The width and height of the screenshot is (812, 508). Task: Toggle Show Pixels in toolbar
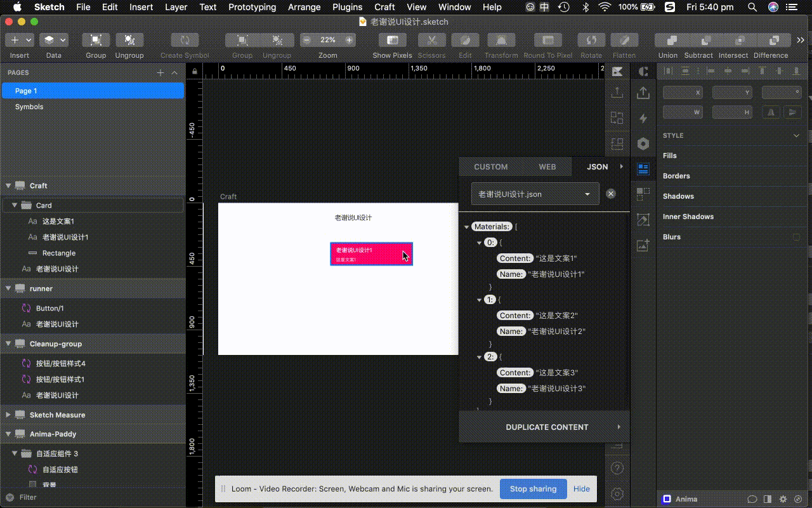(x=392, y=40)
